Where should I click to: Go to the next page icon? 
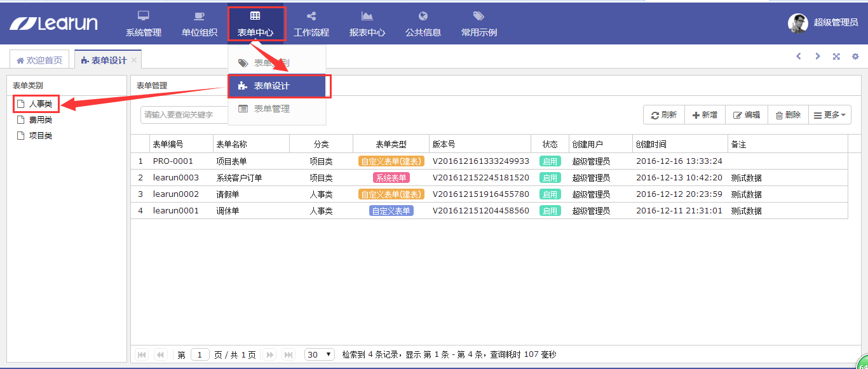pyautogui.click(x=269, y=354)
